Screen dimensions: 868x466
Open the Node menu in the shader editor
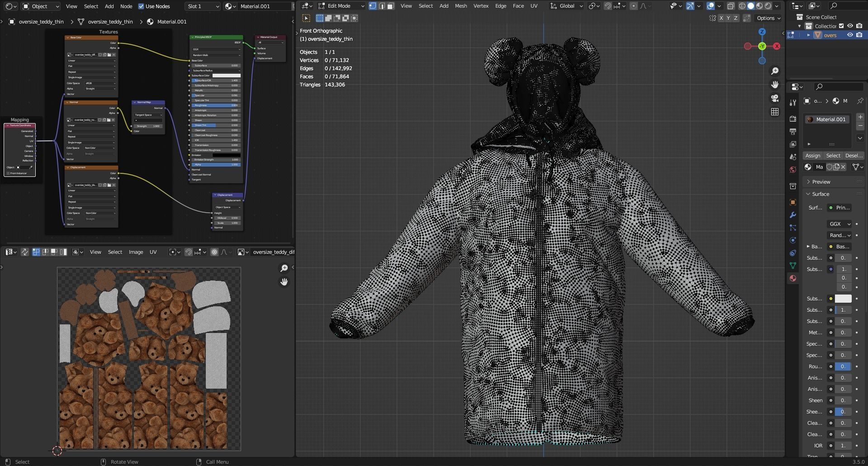click(x=126, y=6)
